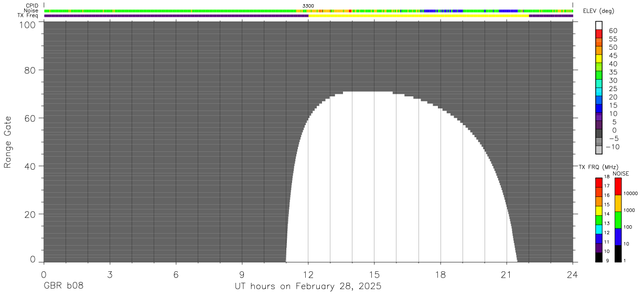
Task: Click the '10000' label on NOISE colorbar
Action: [631, 193]
